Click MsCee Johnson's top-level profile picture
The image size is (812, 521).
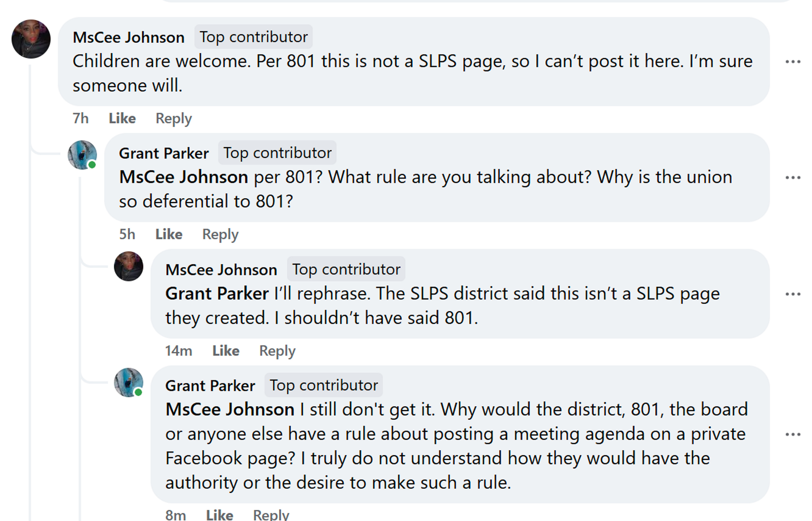(31, 39)
